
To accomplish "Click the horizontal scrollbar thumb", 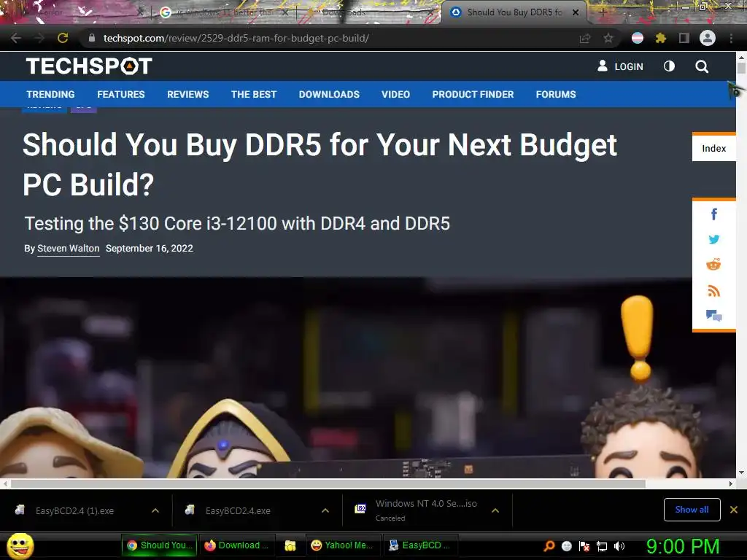I will pyautogui.click(x=328, y=484).
